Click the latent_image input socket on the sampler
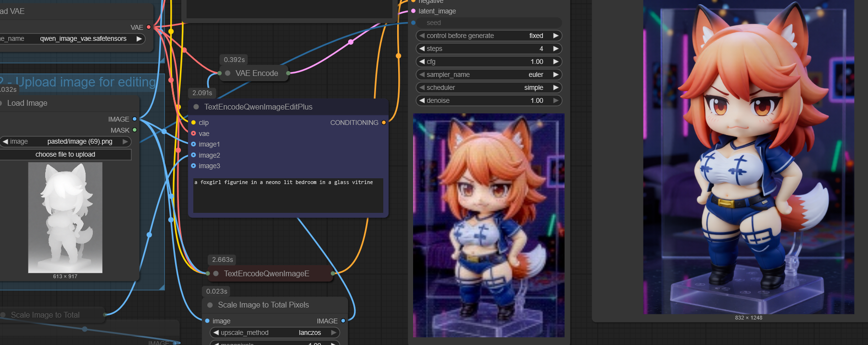The height and width of the screenshot is (345, 868). pos(413,11)
